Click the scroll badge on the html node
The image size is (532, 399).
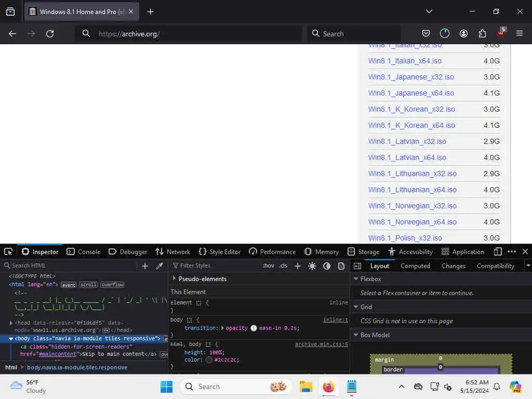point(88,285)
